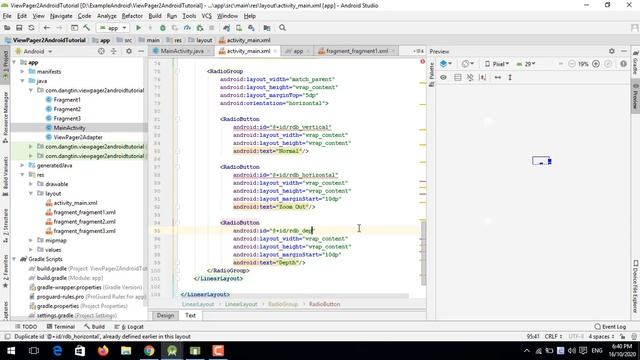Toggle the Project tool window stripe button

coord(5,65)
